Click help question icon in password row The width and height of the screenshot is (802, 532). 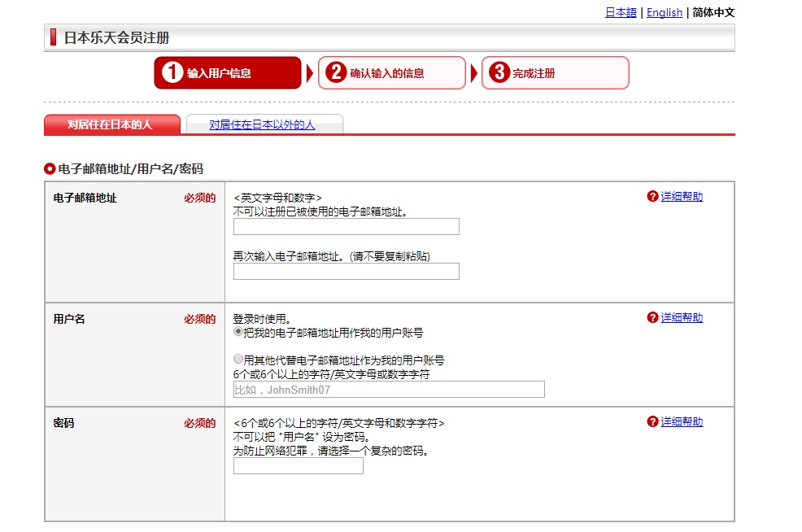tap(652, 422)
